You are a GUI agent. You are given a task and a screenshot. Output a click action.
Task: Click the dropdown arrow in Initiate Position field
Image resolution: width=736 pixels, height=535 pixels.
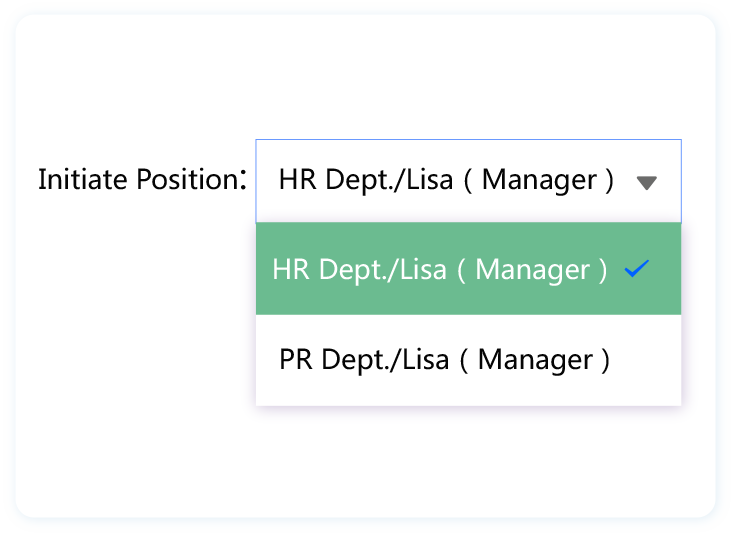647,182
